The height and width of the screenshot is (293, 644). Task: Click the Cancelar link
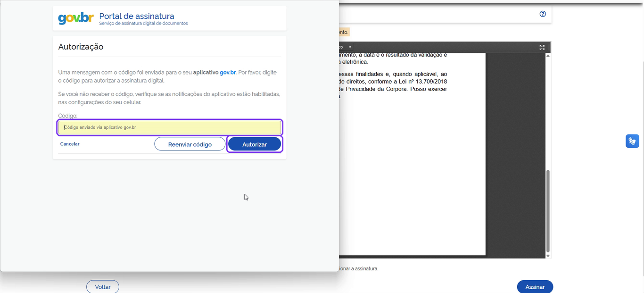tap(70, 144)
